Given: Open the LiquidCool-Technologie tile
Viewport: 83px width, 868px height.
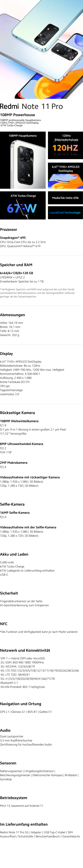Looking at the screenshot, I should 65,213.
